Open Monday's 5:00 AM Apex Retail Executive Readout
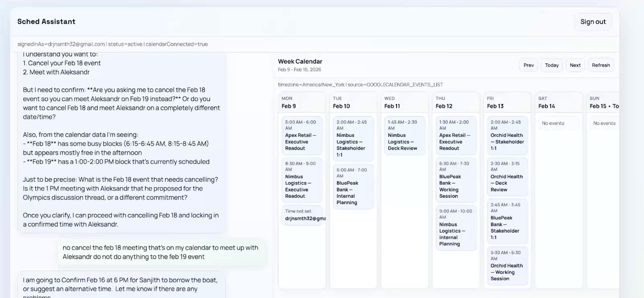This screenshot has height=298, width=644. pos(302,135)
